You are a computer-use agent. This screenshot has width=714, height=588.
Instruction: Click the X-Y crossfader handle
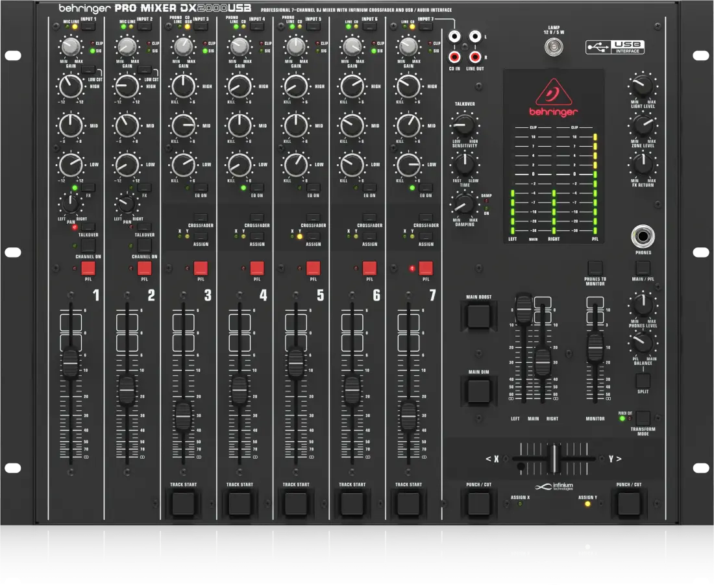tap(554, 458)
